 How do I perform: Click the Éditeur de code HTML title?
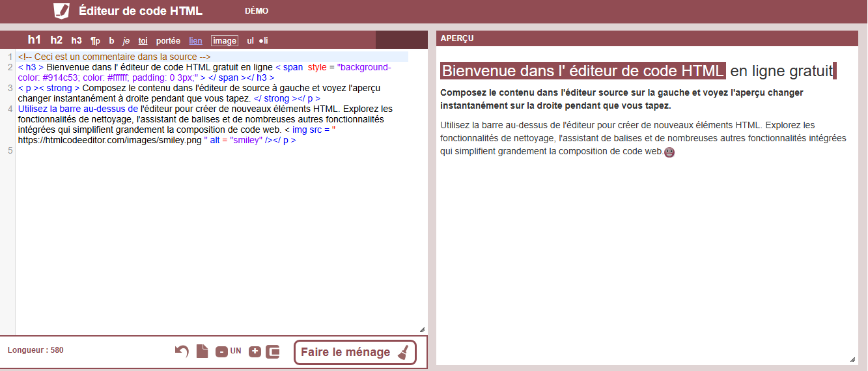141,10
